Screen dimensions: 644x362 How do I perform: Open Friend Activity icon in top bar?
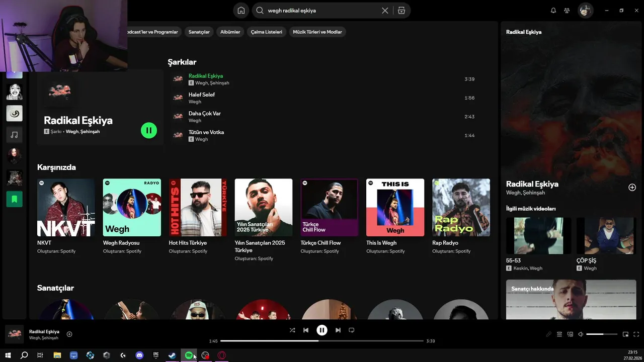tap(567, 11)
